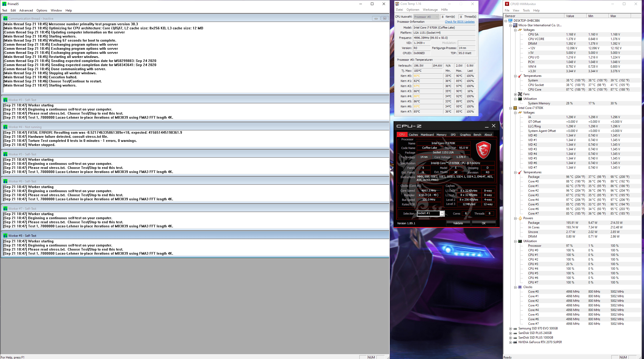Screen dimensions: 644x359
Task: Open Check for BIOS Updates link
Action: pos(460,22)
